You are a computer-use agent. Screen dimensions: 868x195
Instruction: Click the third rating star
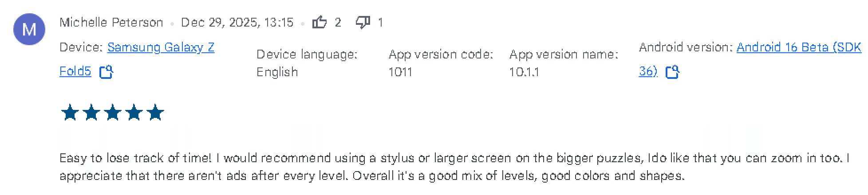point(113,113)
